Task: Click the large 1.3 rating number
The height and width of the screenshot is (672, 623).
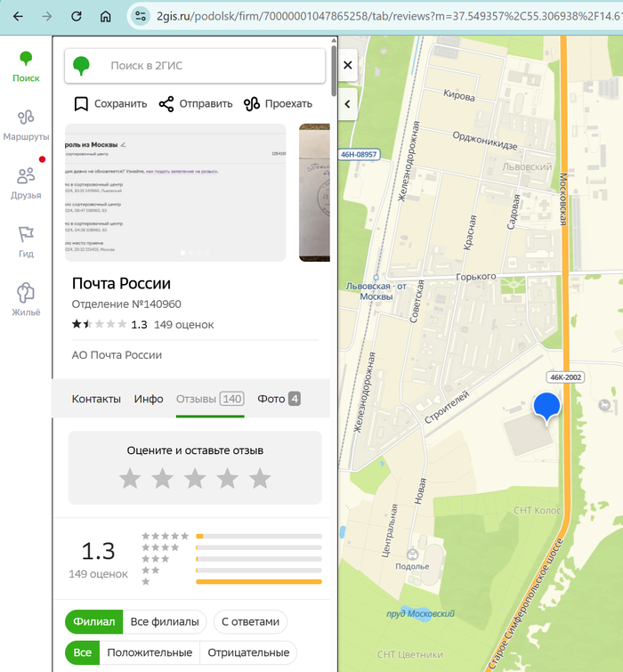Action: (x=98, y=551)
